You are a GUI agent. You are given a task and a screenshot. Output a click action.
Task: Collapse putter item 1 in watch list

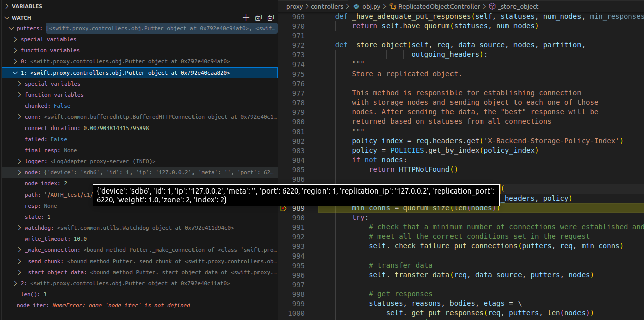pos(15,73)
